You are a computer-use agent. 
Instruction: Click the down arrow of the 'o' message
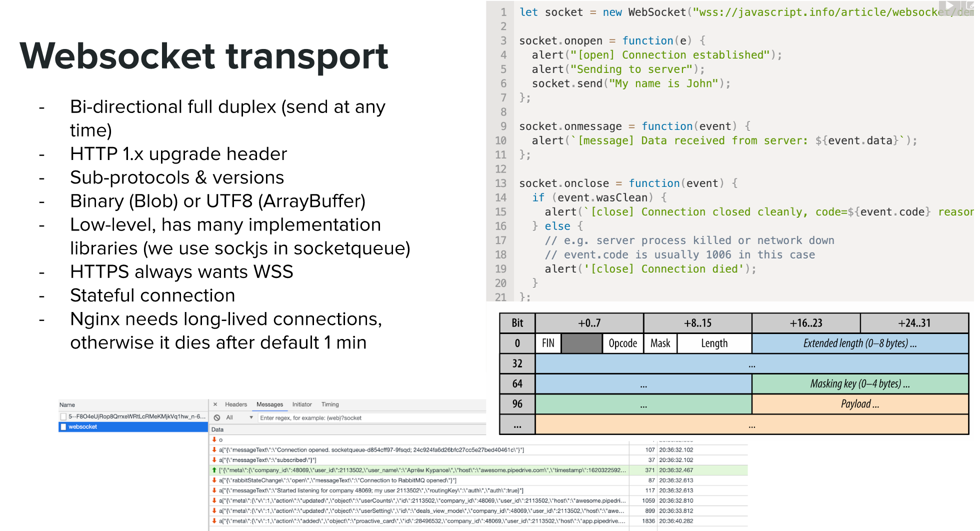click(214, 440)
